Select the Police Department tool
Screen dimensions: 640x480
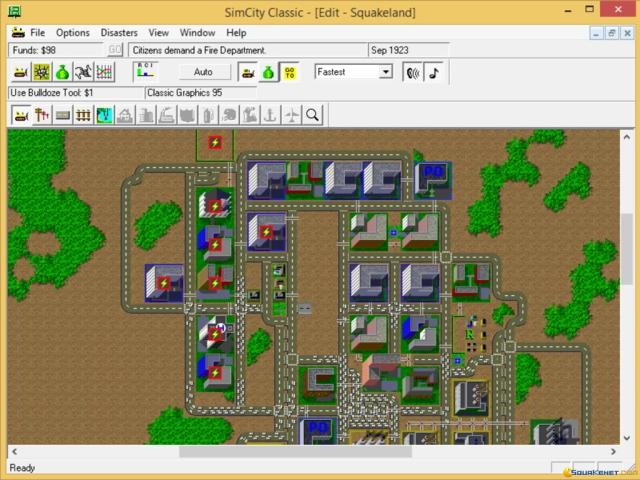click(187, 115)
